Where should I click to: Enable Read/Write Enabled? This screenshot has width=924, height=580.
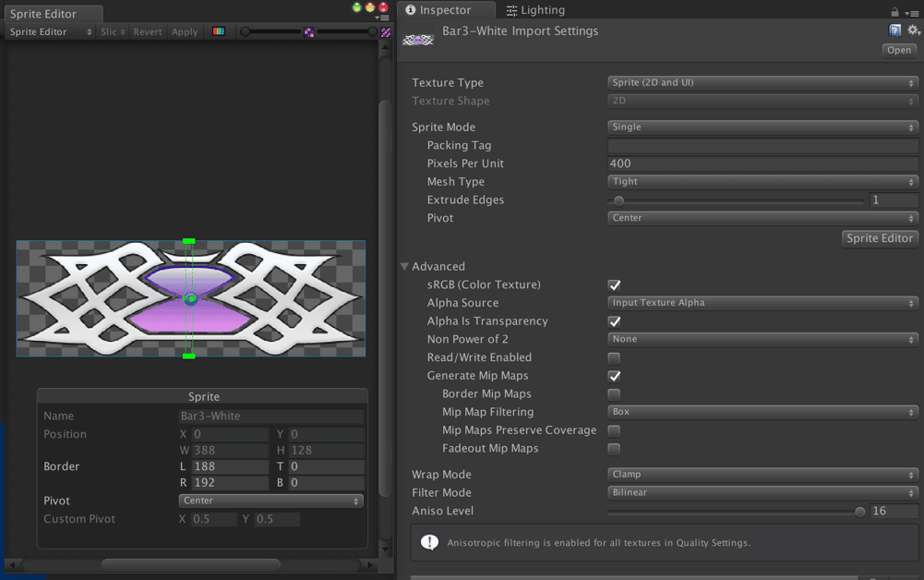pos(614,357)
